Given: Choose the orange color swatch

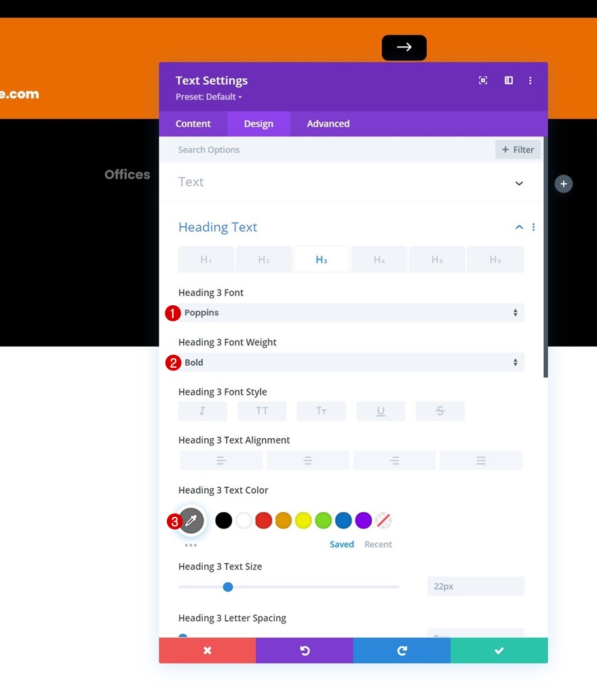Looking at the screenshot, I should click(284, 520).
